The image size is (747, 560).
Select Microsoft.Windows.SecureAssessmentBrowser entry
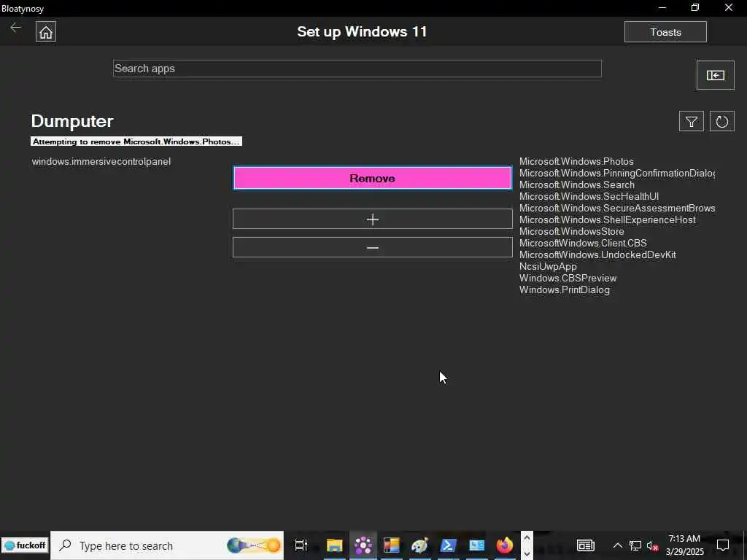[617, 208]
